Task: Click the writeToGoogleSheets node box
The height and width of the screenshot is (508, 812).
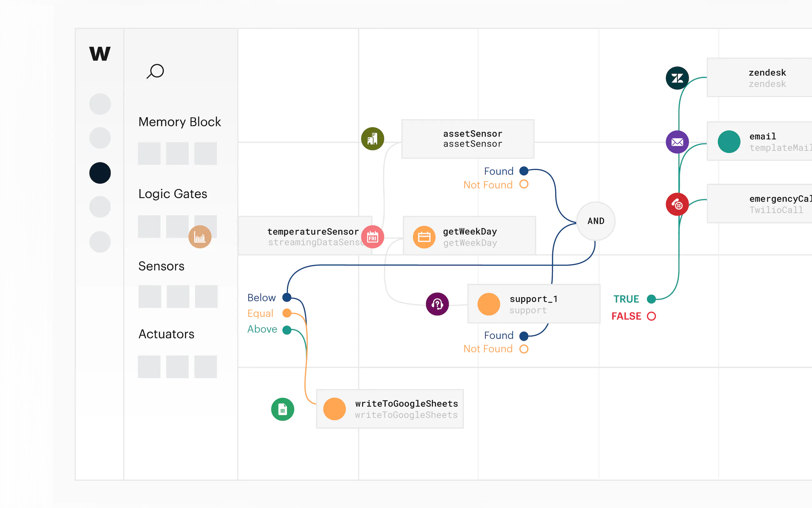Action: coord(390,409)
